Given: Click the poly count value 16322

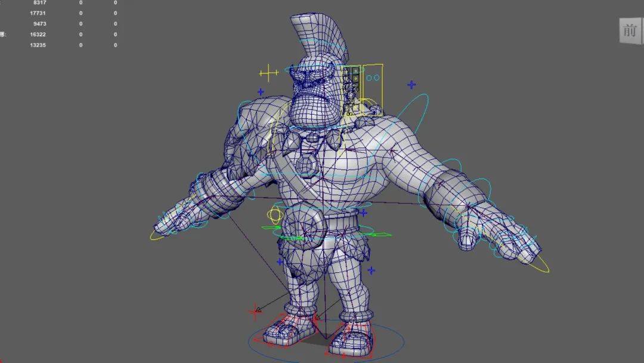Looking at the screenshot, I should click(38, 35).
